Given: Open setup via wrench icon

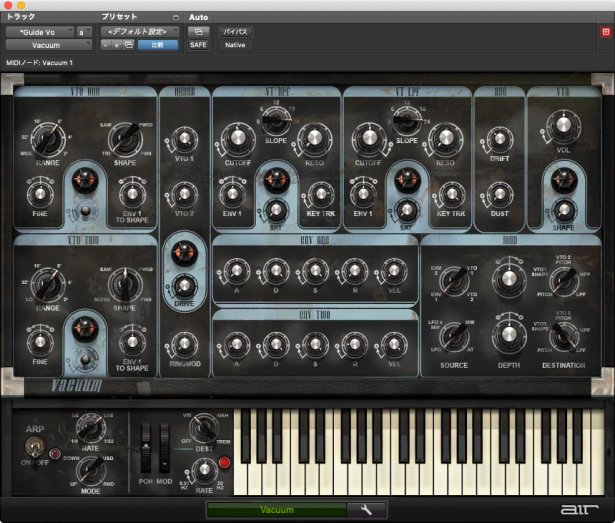Looking at the screenshot, I should [366, 510].
